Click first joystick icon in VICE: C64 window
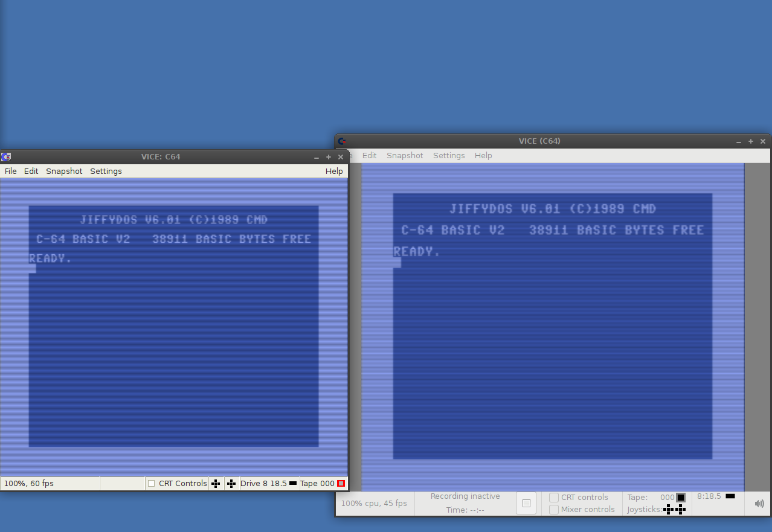This screenshot has height=532, width=772. (216, 483)
